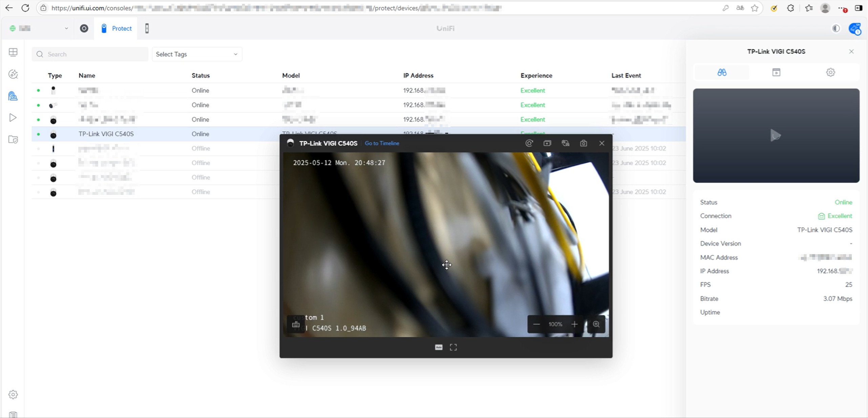Sort by the Model column header
This screenshot has width=868, height=418.
(x=291, y=76)
